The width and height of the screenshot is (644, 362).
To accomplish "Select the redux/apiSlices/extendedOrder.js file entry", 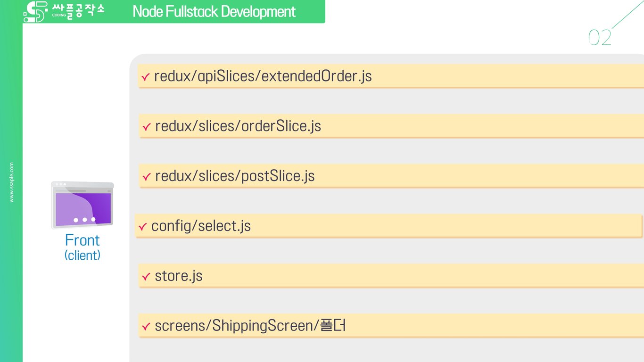I will click(263, 76).
